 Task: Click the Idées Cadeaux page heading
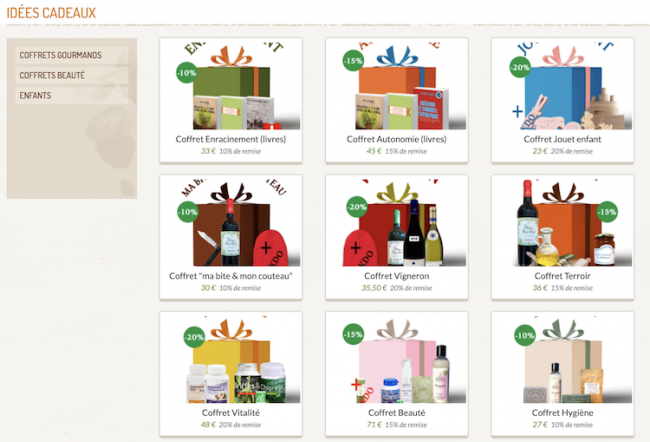point(51,13)
